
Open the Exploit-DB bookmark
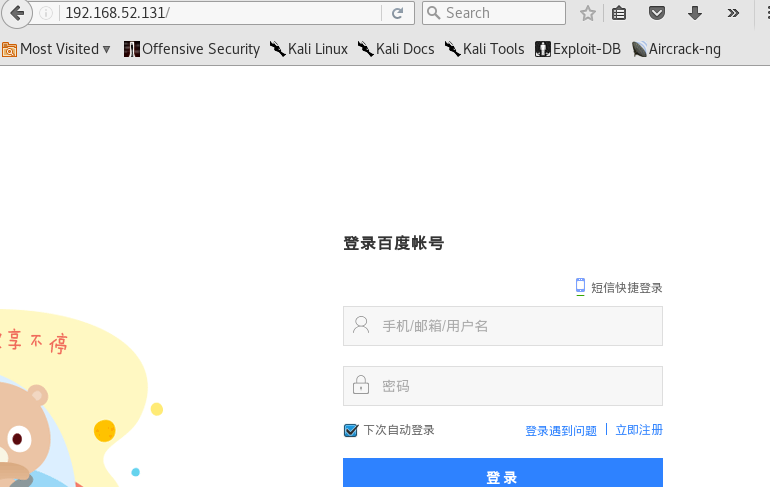[x=578, y=49]
